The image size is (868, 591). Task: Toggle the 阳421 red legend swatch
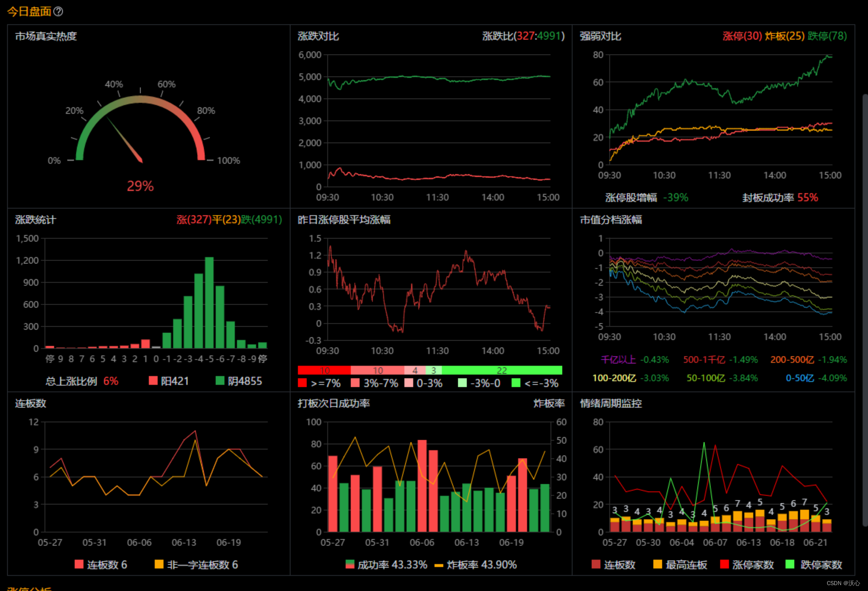click(153, 380)
